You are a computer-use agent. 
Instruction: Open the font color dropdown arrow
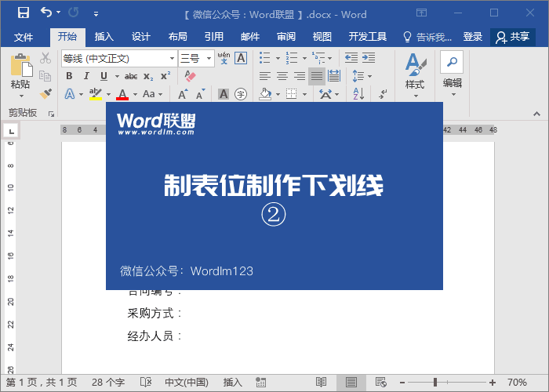click(x=135, y=94)
